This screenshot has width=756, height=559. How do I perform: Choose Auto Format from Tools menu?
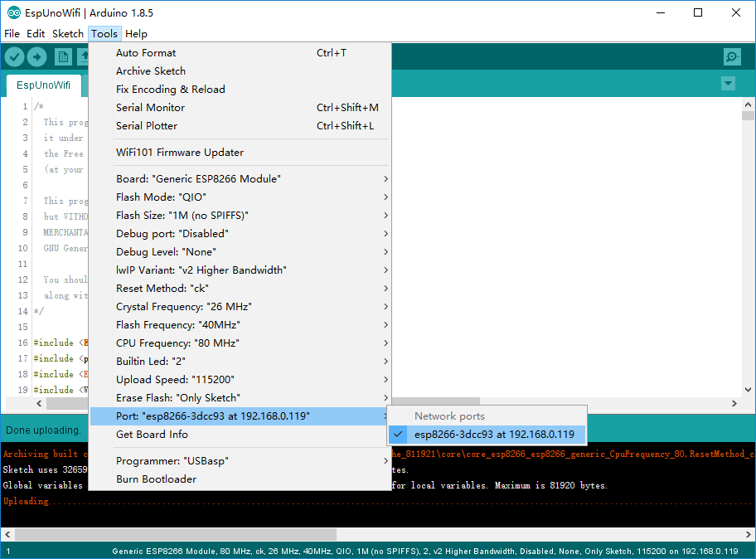(146, 52)
